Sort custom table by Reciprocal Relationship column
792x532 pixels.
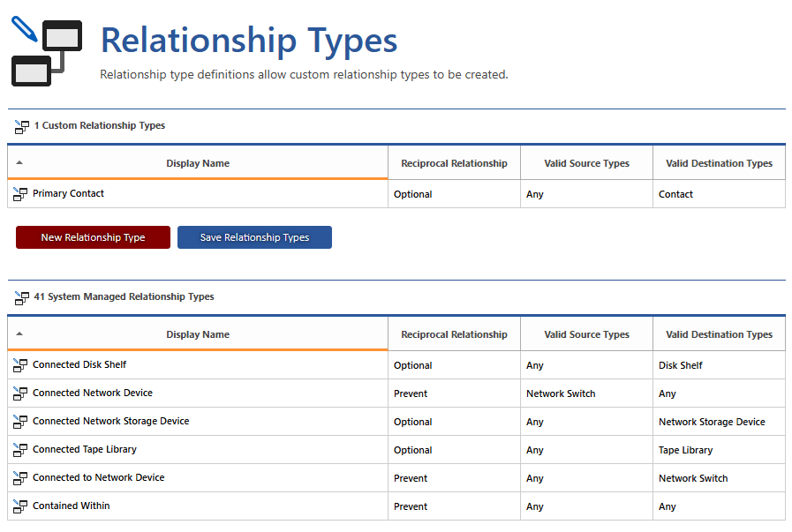[454, 163]
